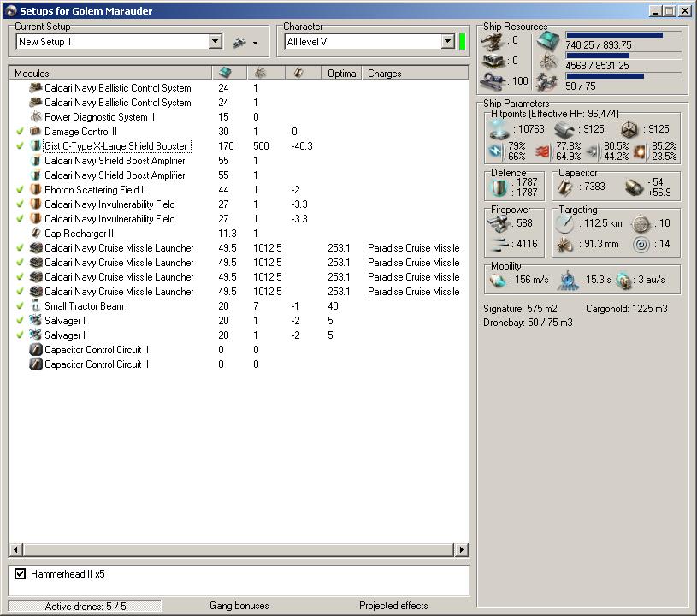Open Gang bonuses
Image resolution: width=697 pixels, height=616 pixels.
(x=239, y=606)
